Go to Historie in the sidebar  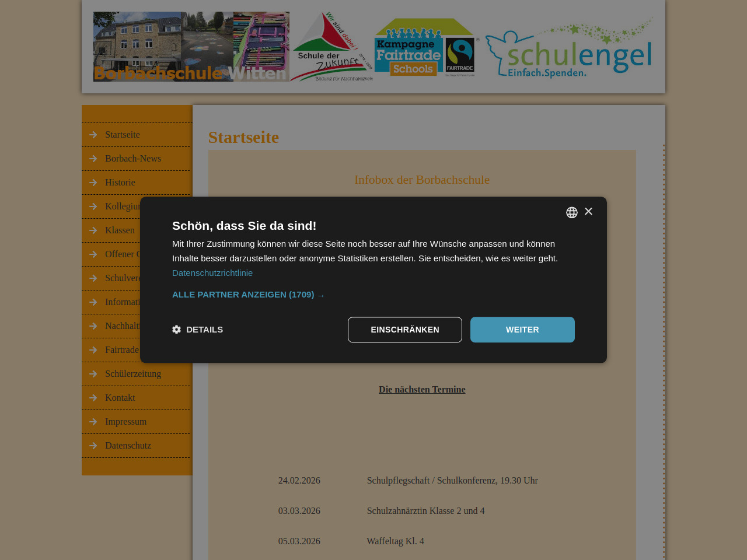click(120, 183)
